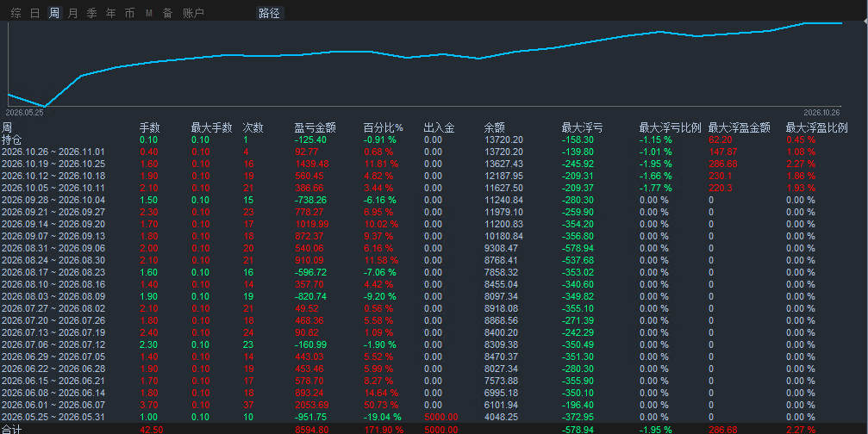Switch to the 日 daily tab
The height and width of the screenshot is (434, 868).
coord(34,13)
